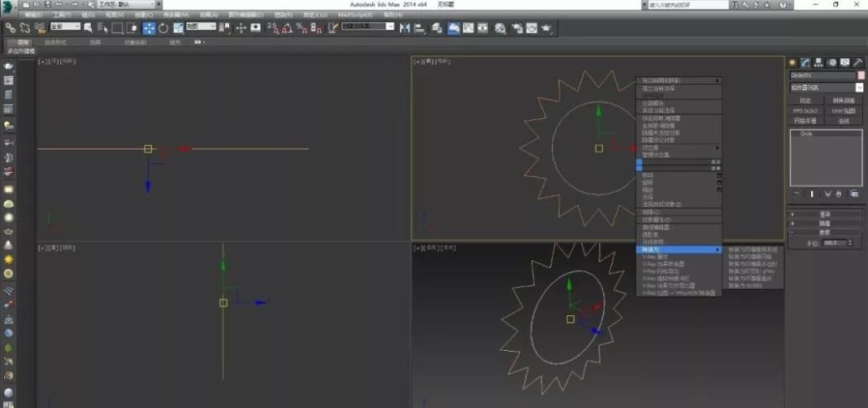Click the object color swatch beside Circle001
Image resolution: width=868 pixels, height=408 pixels.
861,74
